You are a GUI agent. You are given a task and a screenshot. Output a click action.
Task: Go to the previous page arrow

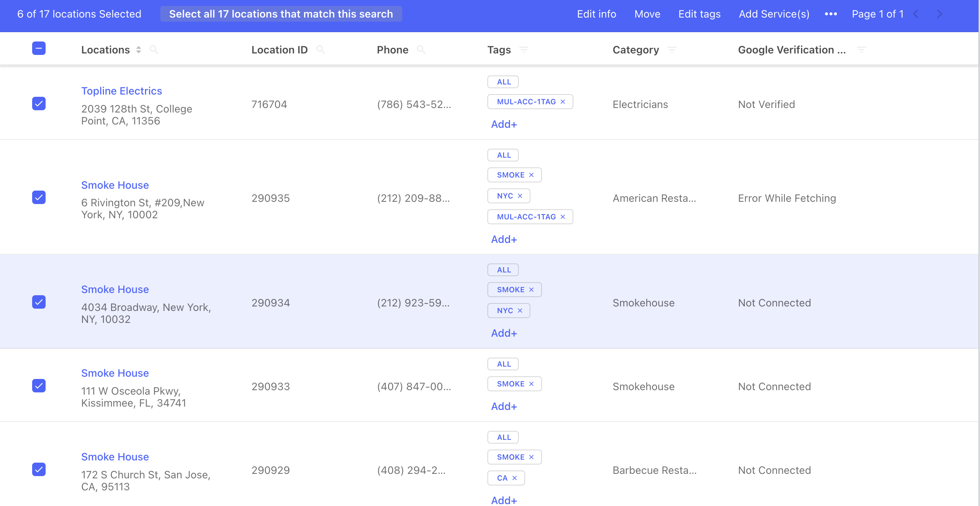(x=916, y=14)
